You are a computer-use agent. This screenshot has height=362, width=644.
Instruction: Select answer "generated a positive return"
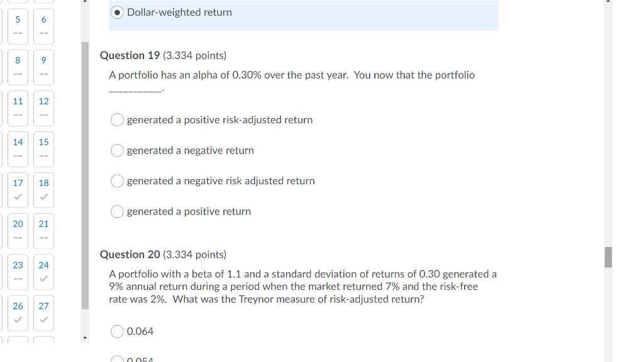(117, 211)
